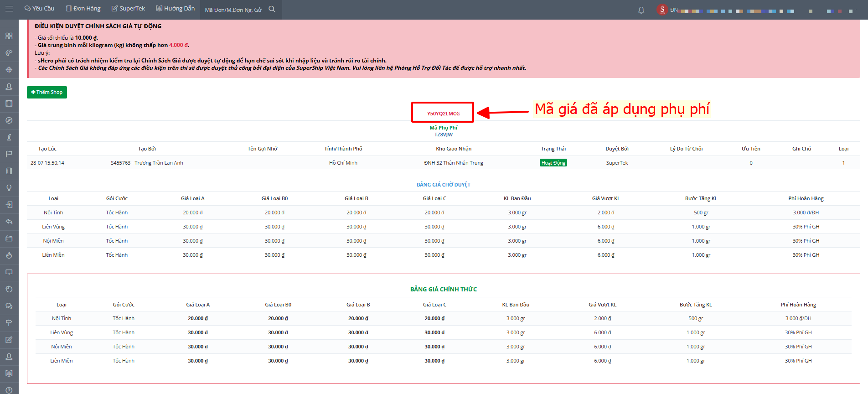Open the hamburger menu
The image size is (868, 394).
[x=9, y=9]
